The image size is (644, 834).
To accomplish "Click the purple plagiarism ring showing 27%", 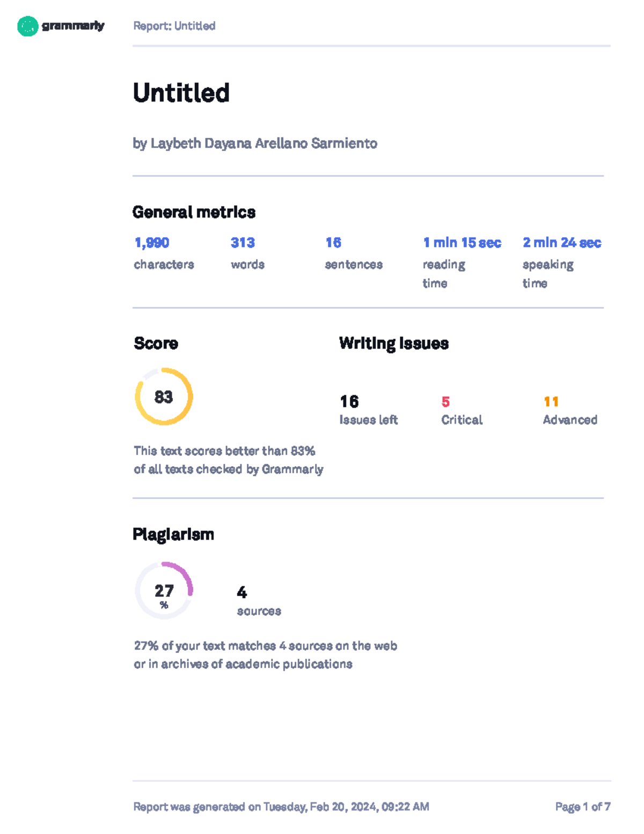I will (x=164, y=591).
